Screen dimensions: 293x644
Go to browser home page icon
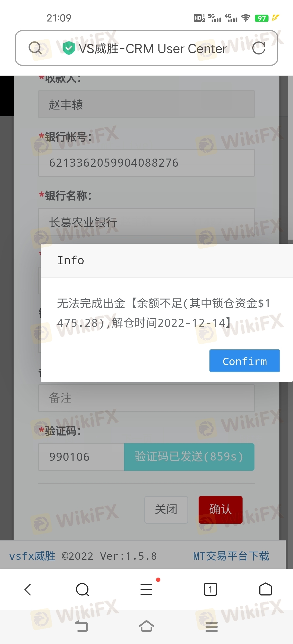(265, 589)
